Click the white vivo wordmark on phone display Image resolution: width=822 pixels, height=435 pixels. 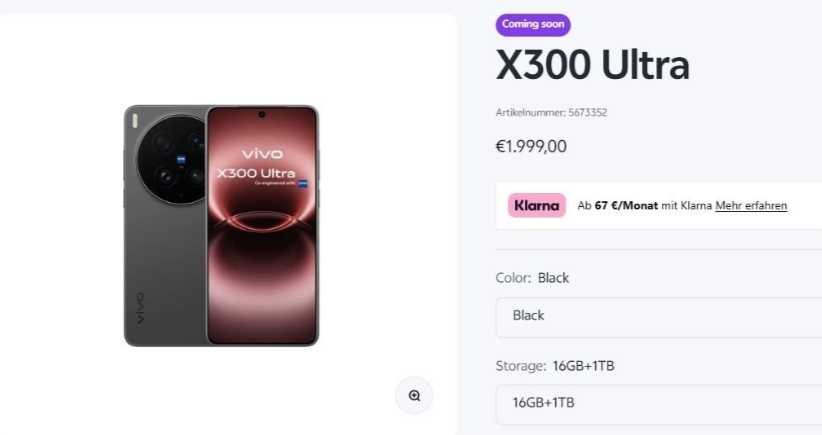262,154
